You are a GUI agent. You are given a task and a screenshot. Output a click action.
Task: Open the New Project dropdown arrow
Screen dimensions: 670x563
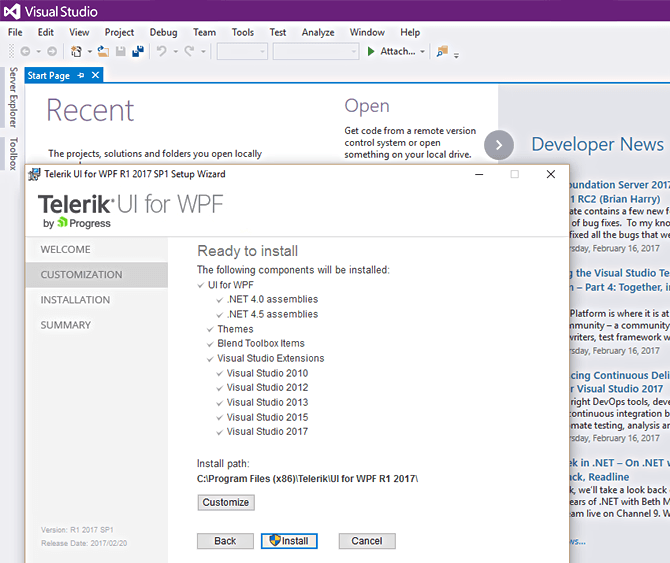tap(89, 51)
